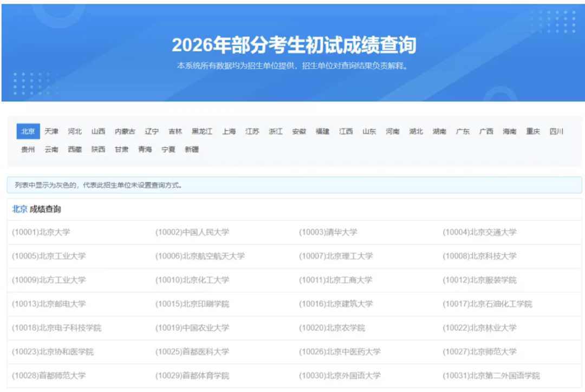
Task: Select the 上海 province tab
Action: click(x=230, y=130)
